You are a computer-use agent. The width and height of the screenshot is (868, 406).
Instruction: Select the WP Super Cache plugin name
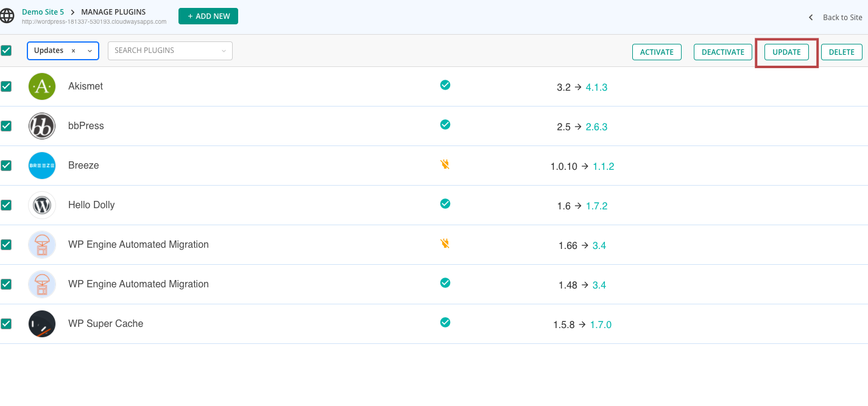105,324
